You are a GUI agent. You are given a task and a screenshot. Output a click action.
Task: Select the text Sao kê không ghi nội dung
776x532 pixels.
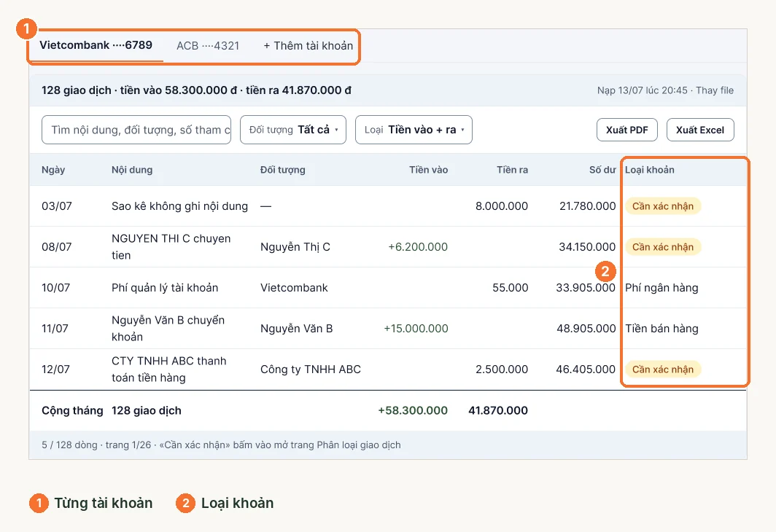[x=179, y=206]
